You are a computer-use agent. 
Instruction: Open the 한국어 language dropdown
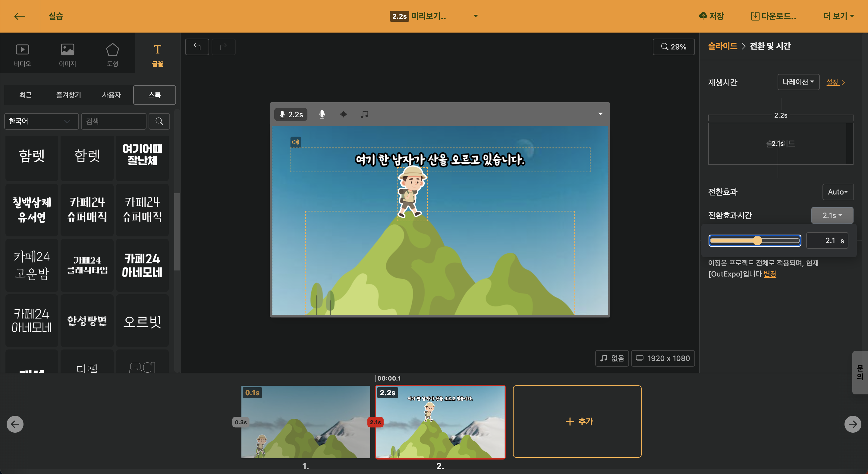[x=41, y=122]
